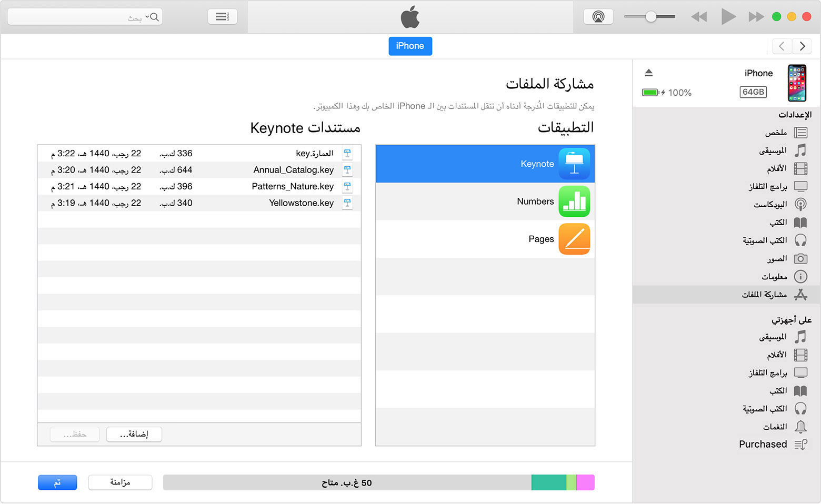This screenshot has height=504, width=821.
Task: Navigate forward with right chevron
Action: pyautogui.click(x=802, y=46)
